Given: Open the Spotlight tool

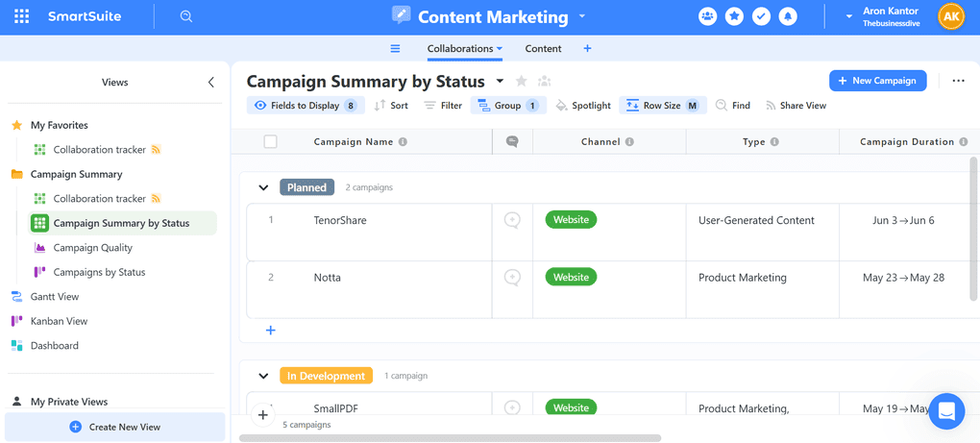Looking at the screenshot, I should (x=583, y=106).
